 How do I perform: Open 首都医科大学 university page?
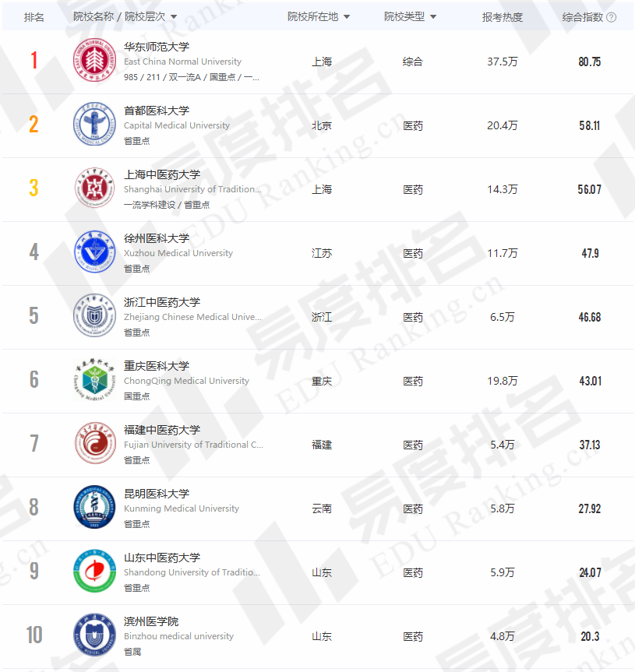coord(157,111)
